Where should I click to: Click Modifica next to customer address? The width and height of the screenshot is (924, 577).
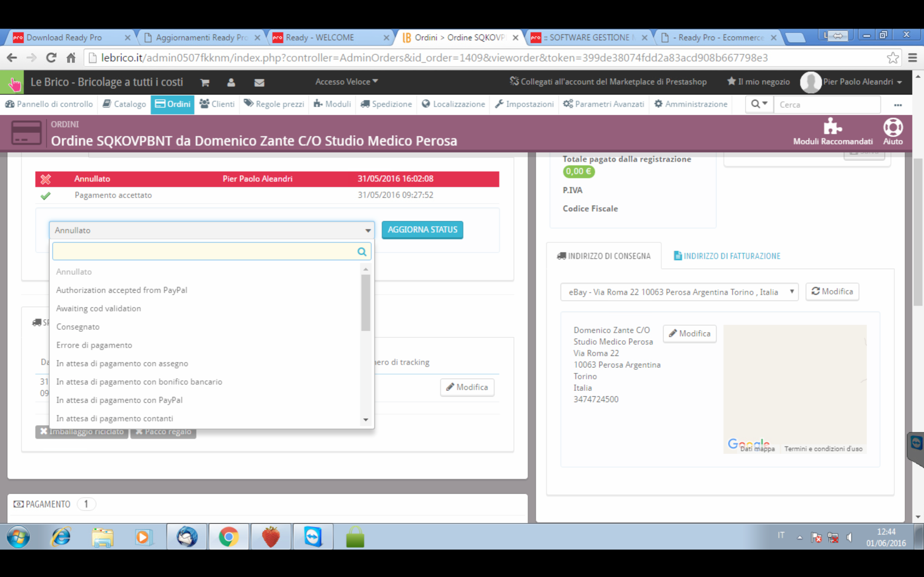tap(689, 334)
